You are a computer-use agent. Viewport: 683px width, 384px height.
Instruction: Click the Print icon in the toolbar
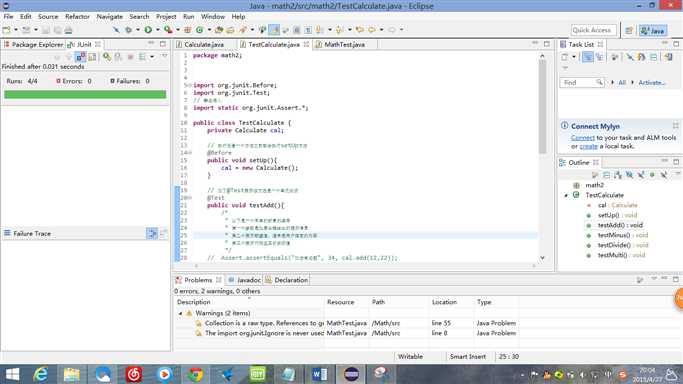pos(68,30)
